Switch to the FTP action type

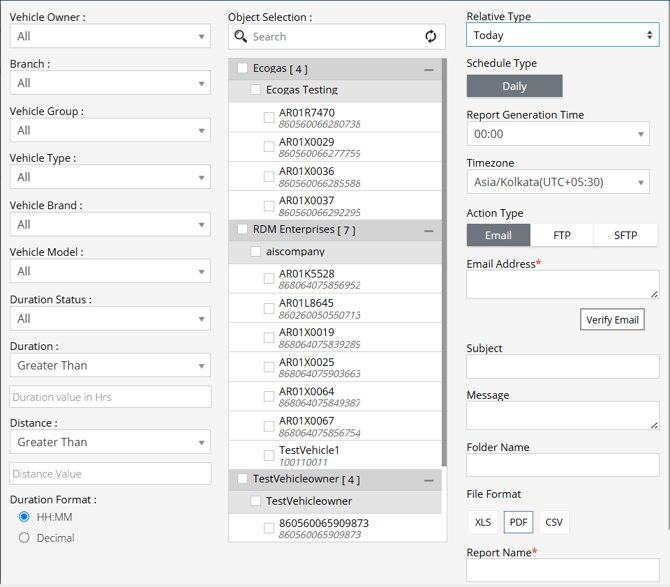(562, 236)
